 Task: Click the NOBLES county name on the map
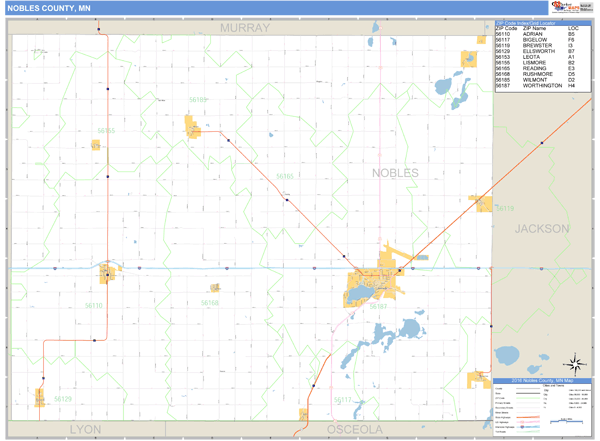click(395, 173)
